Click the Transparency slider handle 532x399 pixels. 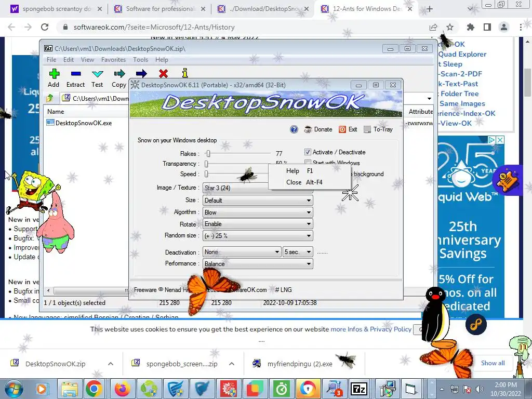206,164
